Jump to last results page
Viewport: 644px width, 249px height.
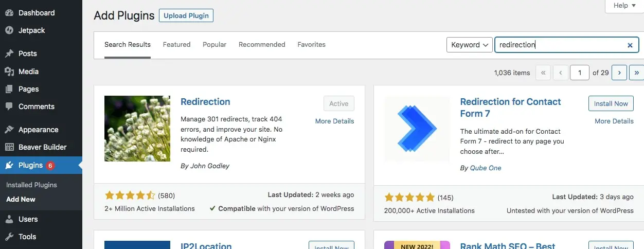[637, 73]
